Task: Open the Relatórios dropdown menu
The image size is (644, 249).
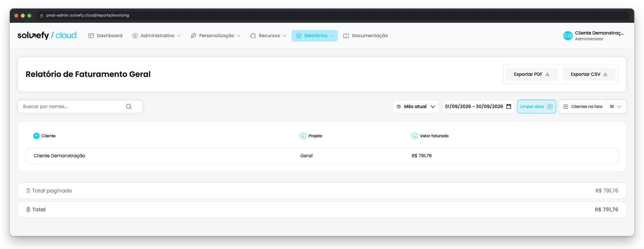Action: coord(315,36)
